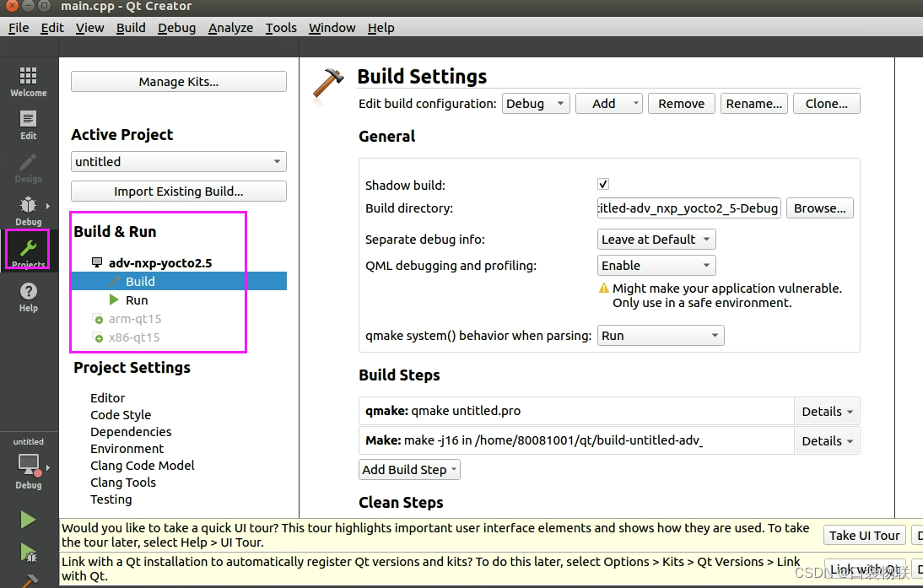Click the adv-nxp-yocto2.5 monitor icon
923x588 pixels.
[x=97, y=262]
